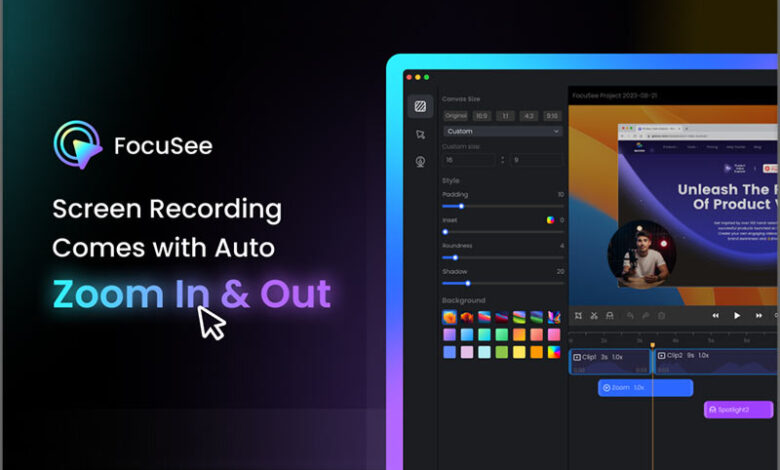Click the stepper arrows between custom size fields
This screenshot has height=470, width=780.
tap(502, 160)
